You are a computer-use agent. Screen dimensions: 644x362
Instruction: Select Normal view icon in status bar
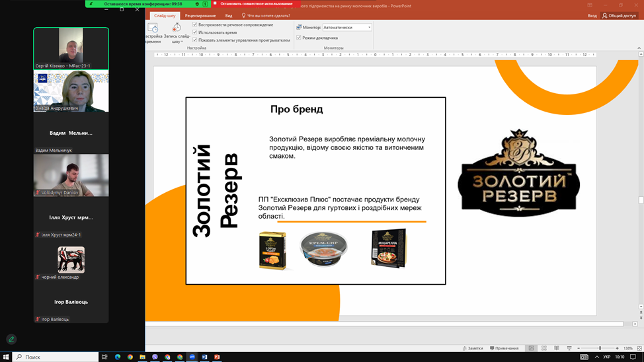coord(531,348)
